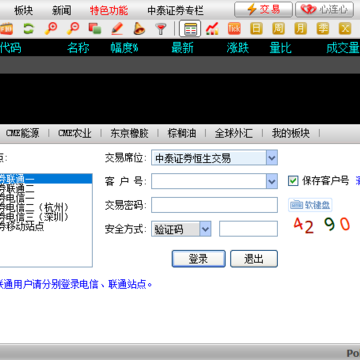360x360 pixels.
Task: Click the 退出 button
Action: coord(254,259)
